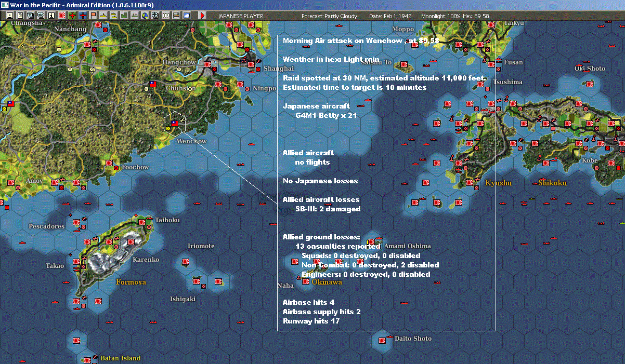Click 'Airbase supply hits 2' line
Image resolution: width=625 pixels, height=364 pixels.
coord(321,312)
